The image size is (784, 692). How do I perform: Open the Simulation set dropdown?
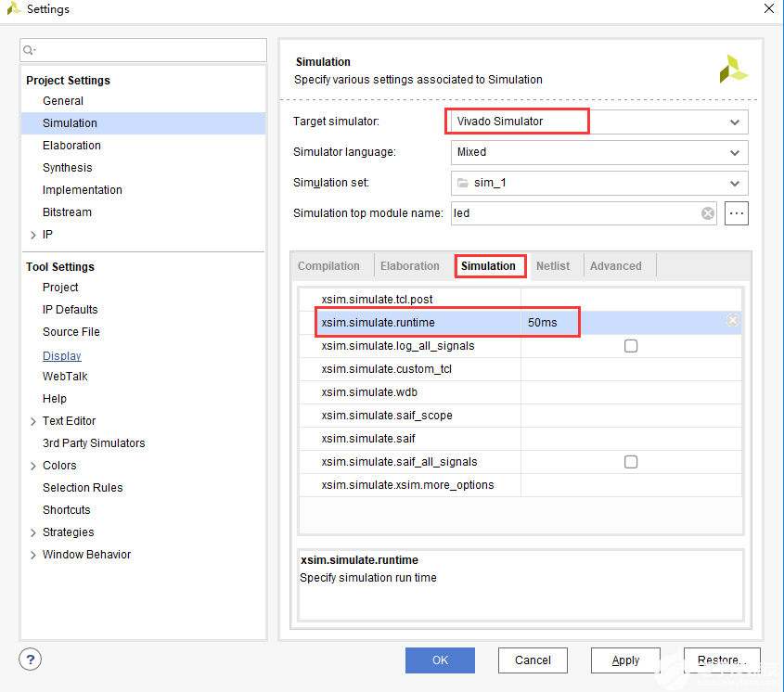[735, 183]
